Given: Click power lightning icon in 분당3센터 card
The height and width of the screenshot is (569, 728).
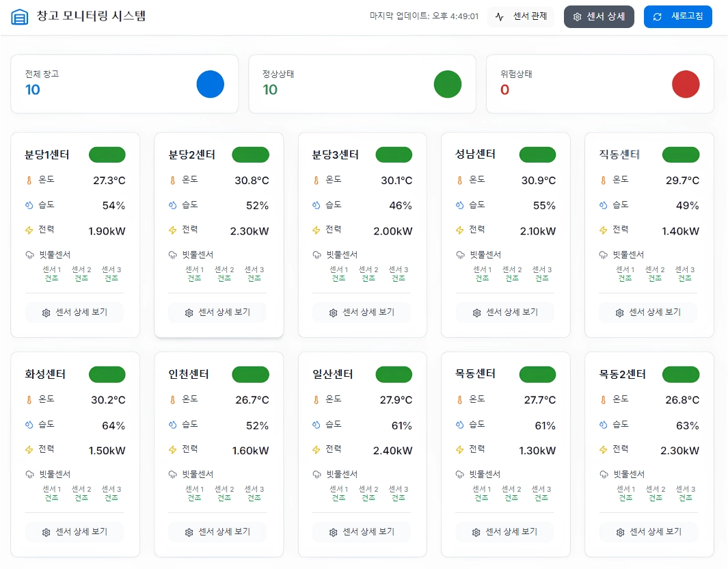Looking at the screenshot, I should 316,230.
